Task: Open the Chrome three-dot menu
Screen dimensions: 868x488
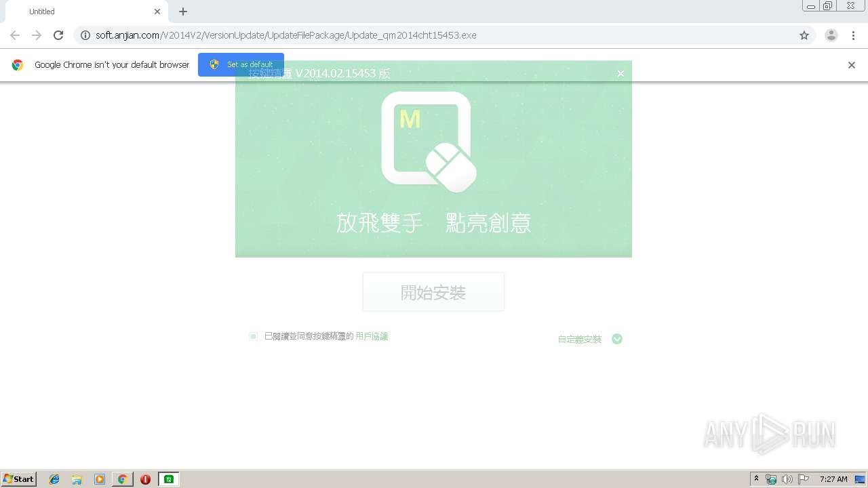Action: [x=853, y=35]
